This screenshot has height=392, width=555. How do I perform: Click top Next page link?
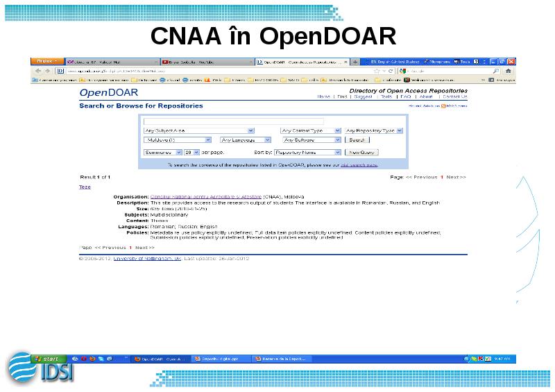click(x=456, y=177)
